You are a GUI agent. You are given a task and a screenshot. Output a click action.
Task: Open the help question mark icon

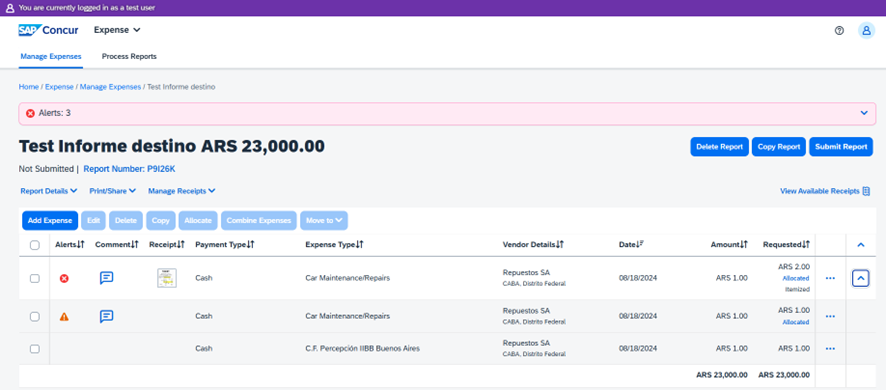point(839,31)
